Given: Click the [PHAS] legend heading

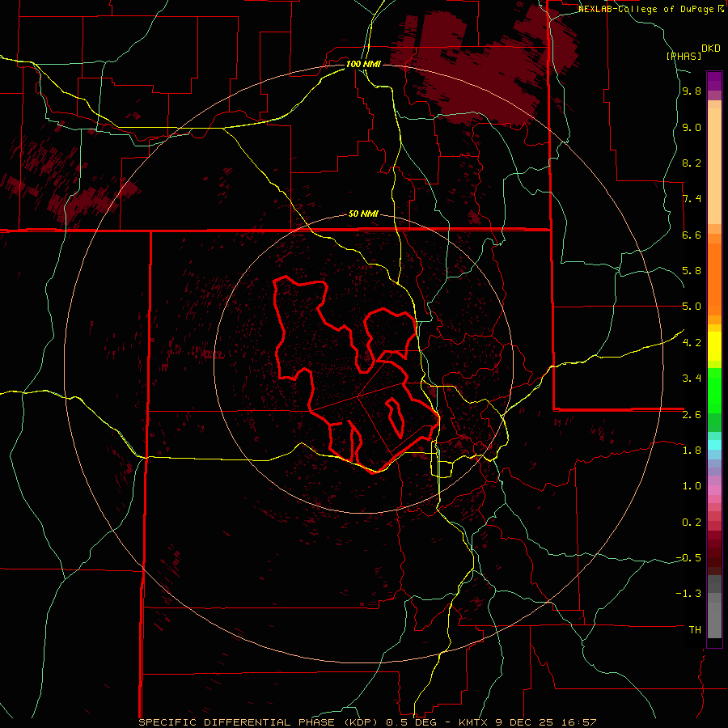Looking at the screenshot, I should tap(684, 56).
